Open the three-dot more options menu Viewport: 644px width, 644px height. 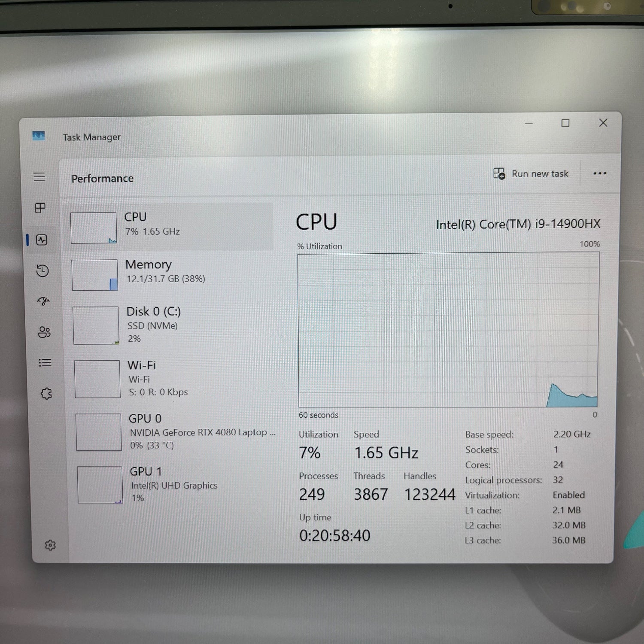click(599, 173)
